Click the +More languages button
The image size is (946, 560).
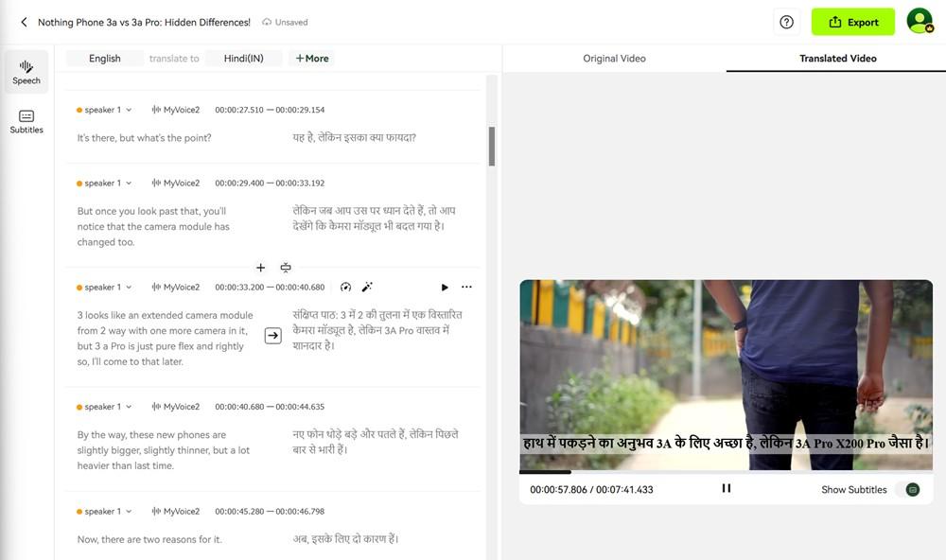coord(312,59)
